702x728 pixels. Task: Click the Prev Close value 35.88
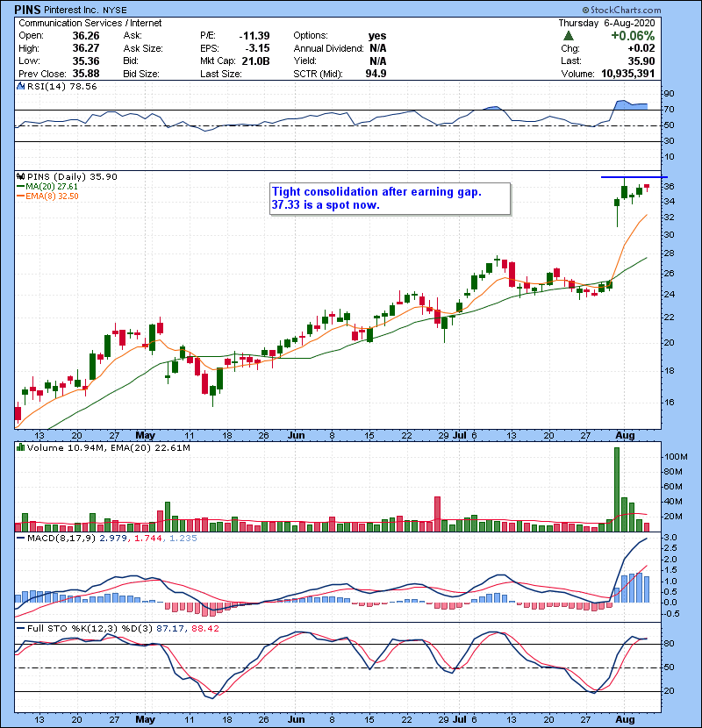click(x=86, y=74)
